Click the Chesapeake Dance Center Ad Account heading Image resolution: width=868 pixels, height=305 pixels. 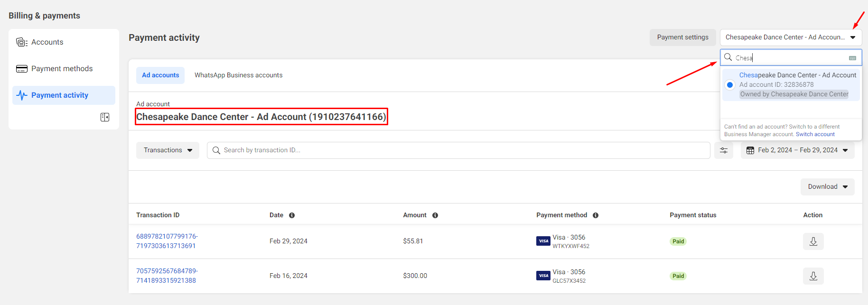(x=261, y=117)
